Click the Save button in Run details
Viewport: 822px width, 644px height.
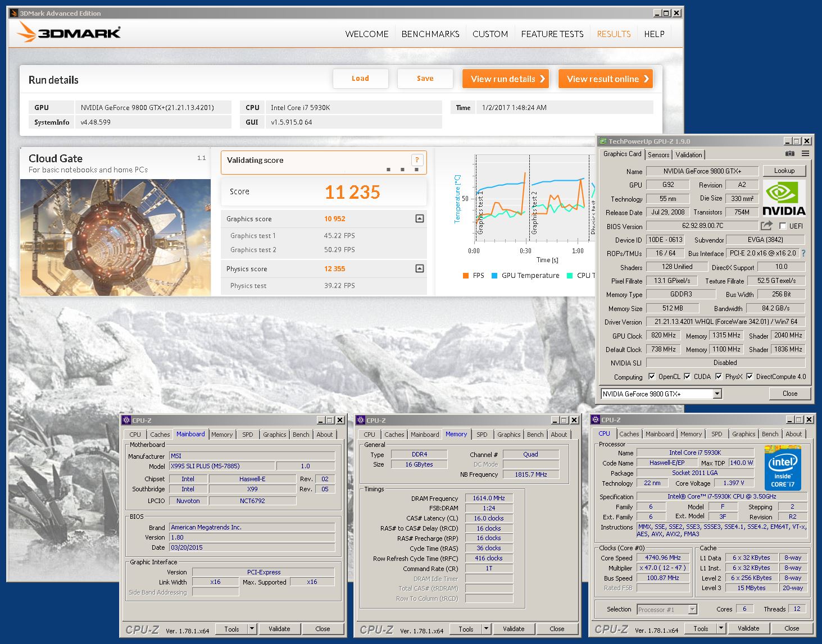point(425,79)
